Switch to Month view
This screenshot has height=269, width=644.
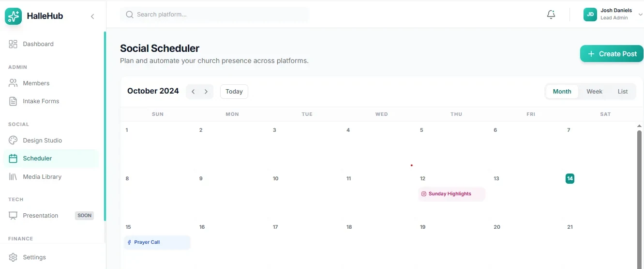(x=562, y=92)
